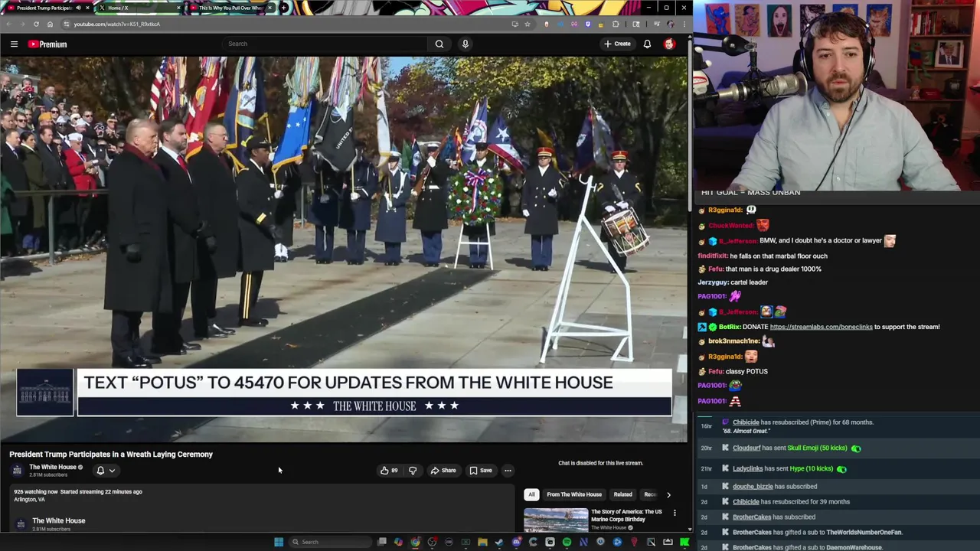The height and width of the screenshot is (551, 980).
Task: Dislike the video with thumbs down
Action: tap(413, 471)
